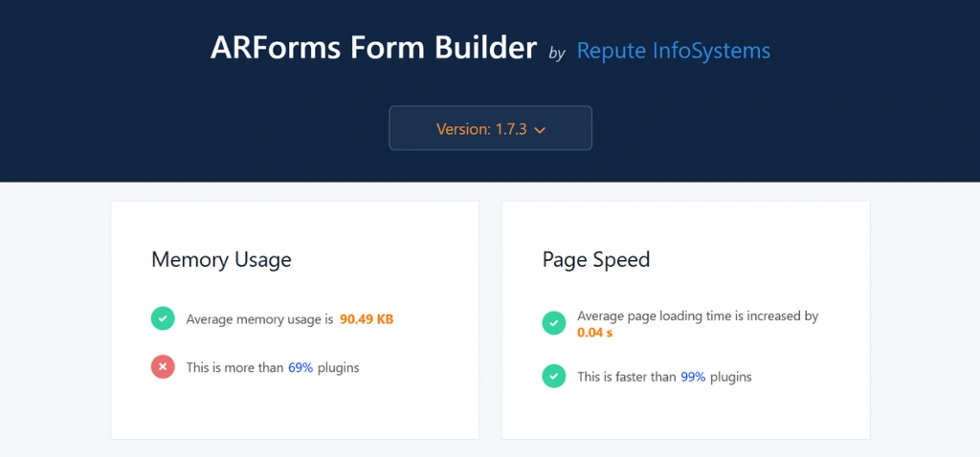Click 'Average memory usage is' text
This screenshot has width=980, height=457.
click(259, 319)
